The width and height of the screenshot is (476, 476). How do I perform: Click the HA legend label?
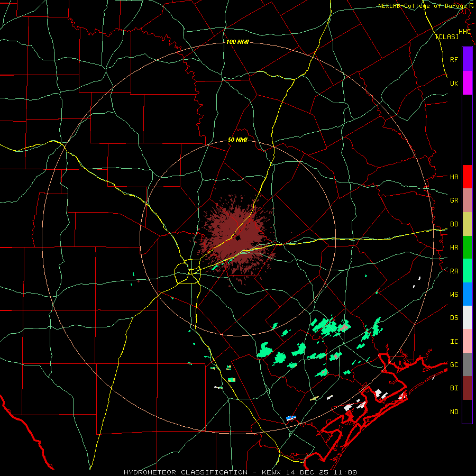pyautogui.click(x=454, y=177)
